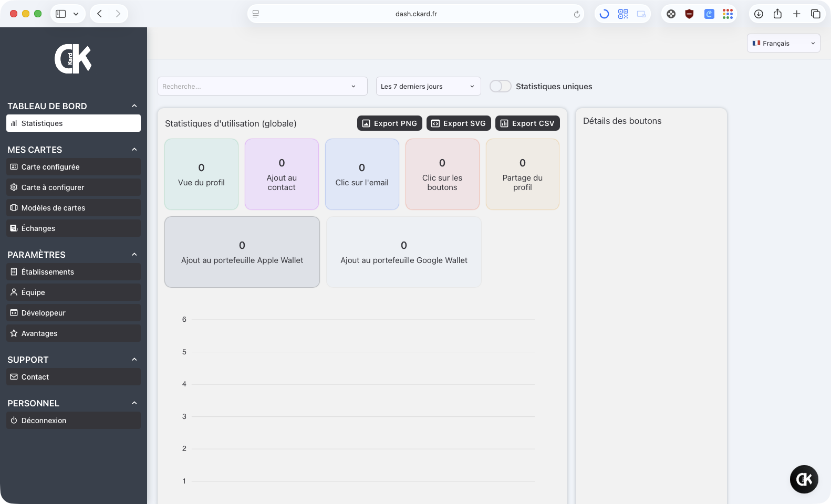Open the Recherche dropdown
Screen dimensions: 831x504
[x=262, y=86]
